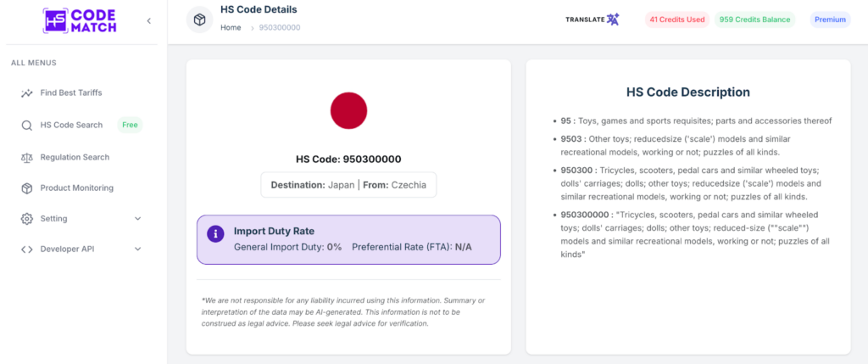
Task: Open the Find Best Tariffs menu
Action: pyautogui.click(x=71, y=93)
